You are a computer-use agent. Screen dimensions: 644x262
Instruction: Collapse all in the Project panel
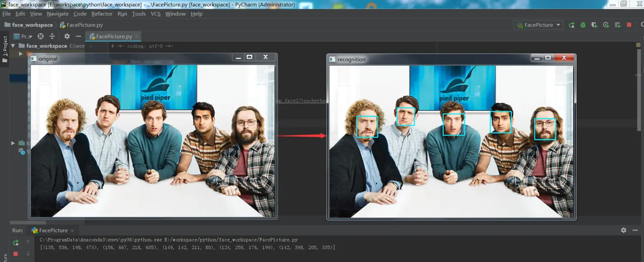(x=52, y=36)
